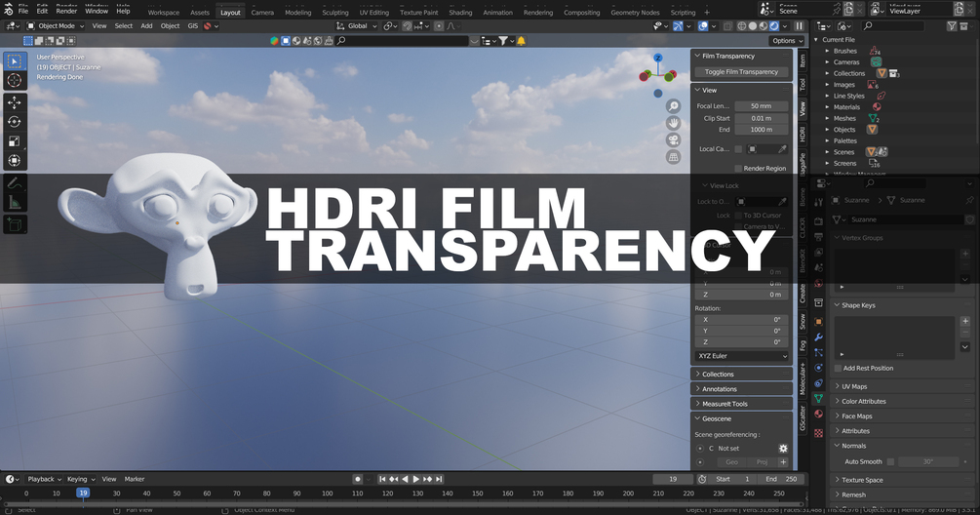Click the outliner filter funnel icon
980x515 pixels.
pos(952,25)
